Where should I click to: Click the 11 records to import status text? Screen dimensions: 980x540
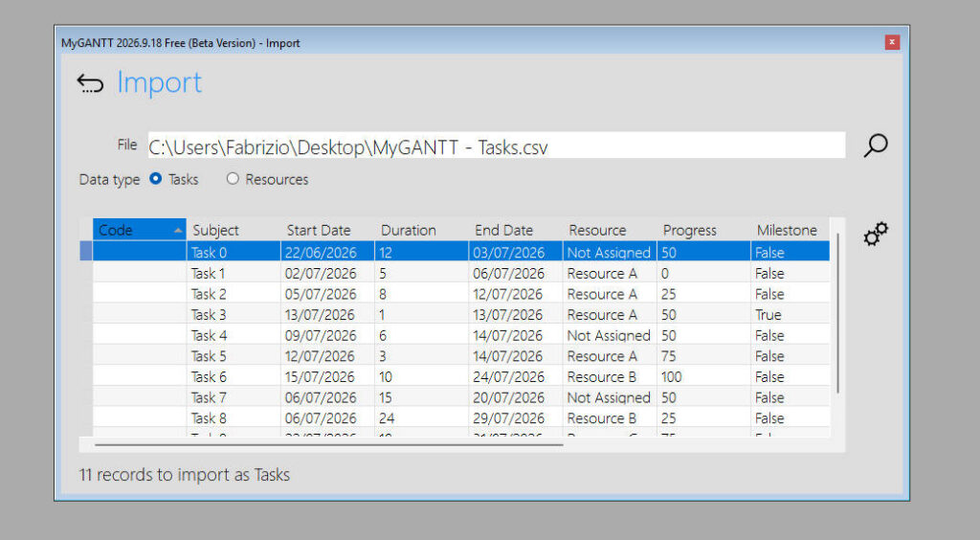pos(185,475)
